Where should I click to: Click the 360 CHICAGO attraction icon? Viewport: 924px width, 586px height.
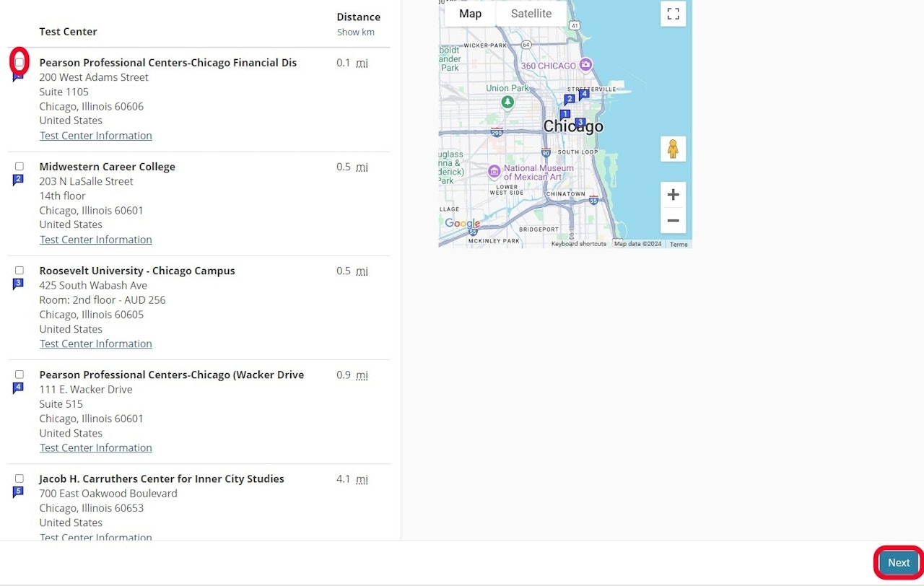click(586, 65)
